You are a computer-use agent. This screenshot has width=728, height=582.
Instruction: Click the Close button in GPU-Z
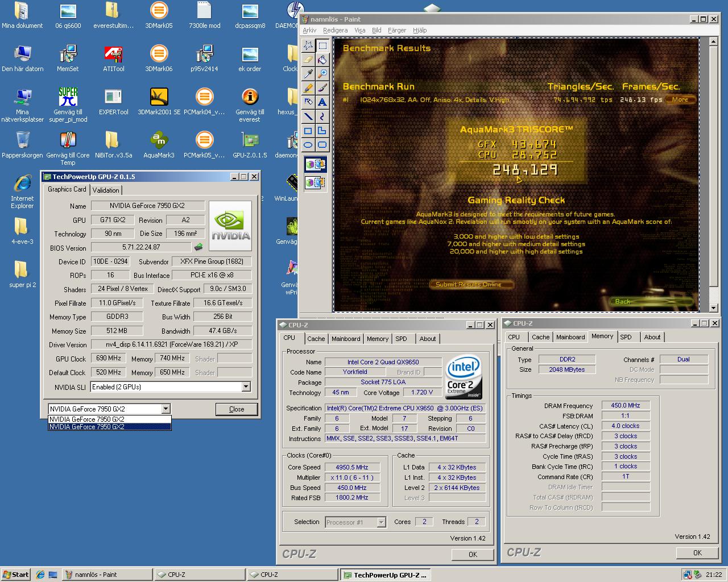tap(237, 409)
